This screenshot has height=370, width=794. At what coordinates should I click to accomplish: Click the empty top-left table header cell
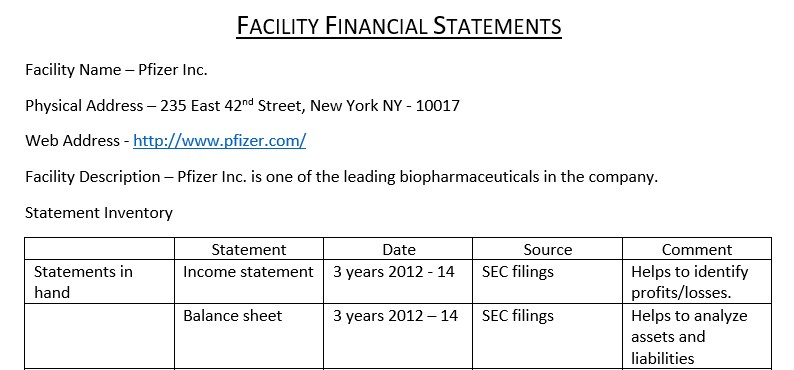coord(100,249)
